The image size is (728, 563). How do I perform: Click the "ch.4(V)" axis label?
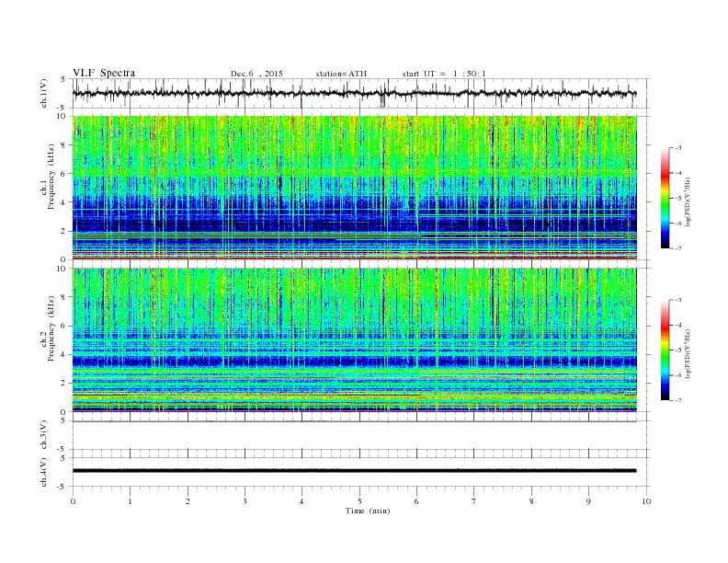click(43, 473)
